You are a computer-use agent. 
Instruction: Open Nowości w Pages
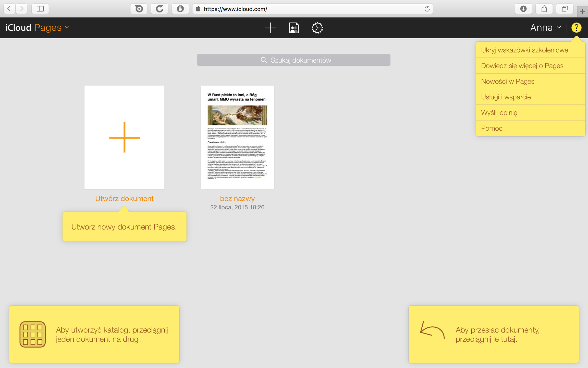coord(530,81)
